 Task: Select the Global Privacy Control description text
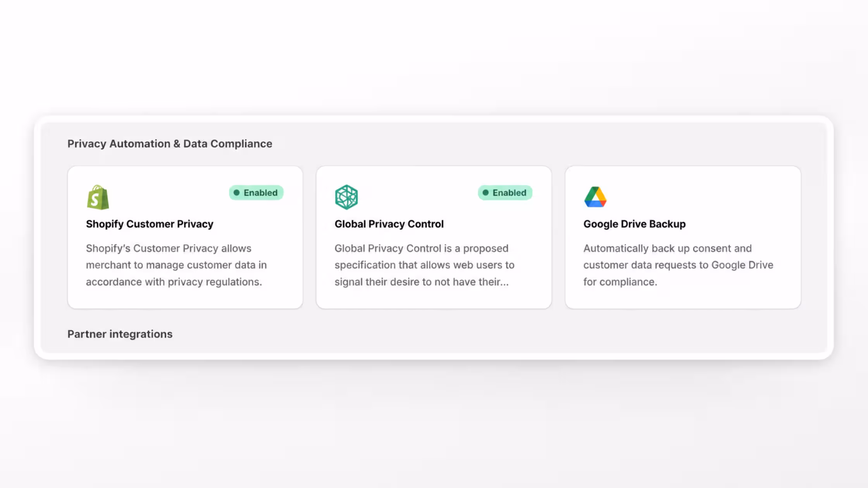(x=425, y=265)
